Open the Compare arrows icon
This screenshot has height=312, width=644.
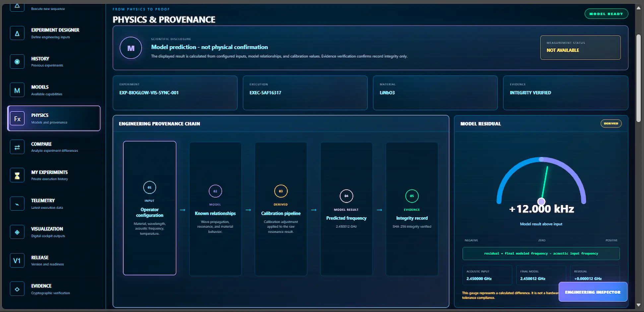coord(17,147)
